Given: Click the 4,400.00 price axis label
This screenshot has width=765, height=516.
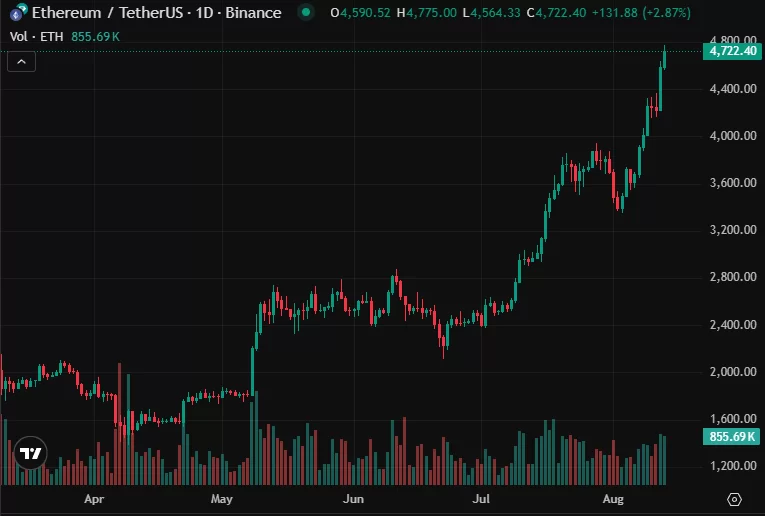Looking at the screenshot, I should coord(733,89).
